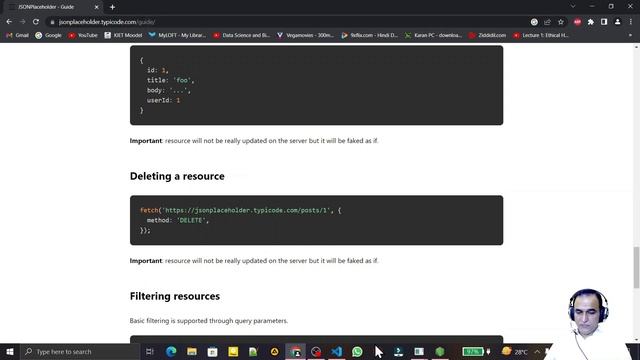Open the Ziddidil.com bookmark
The image size is (640, 360).
[x=488, y=36]
